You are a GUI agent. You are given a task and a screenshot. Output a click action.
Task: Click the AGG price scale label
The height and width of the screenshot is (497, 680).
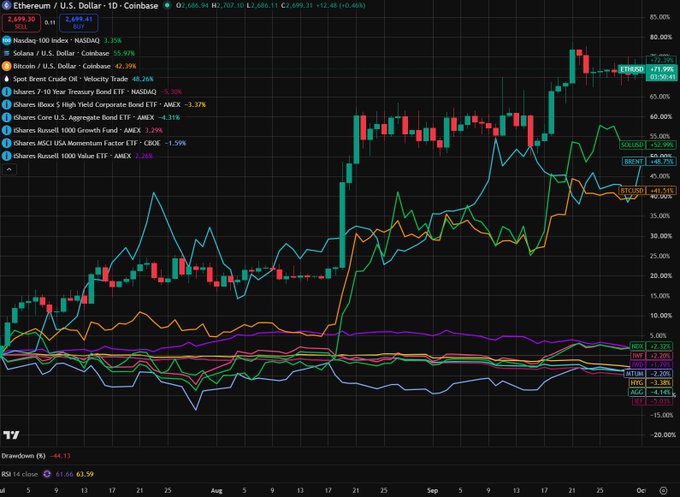point(637,392)
